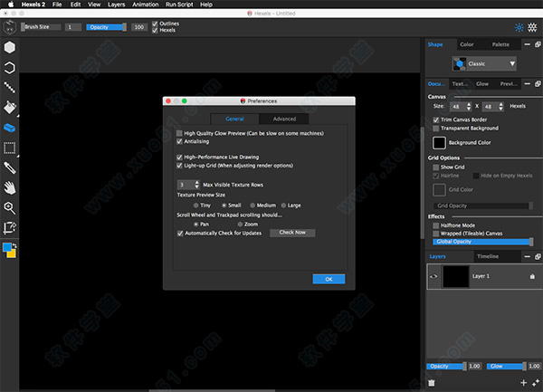The image size is (543, 392).
Task: Select the magnifier zoom tool
Action: pyautogui.click(x=10, y=208)
